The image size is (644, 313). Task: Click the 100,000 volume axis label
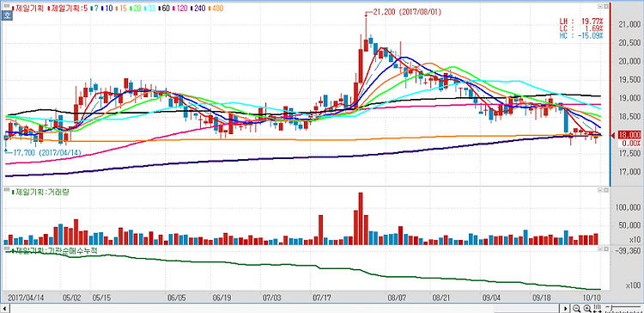tap(628, 208)
